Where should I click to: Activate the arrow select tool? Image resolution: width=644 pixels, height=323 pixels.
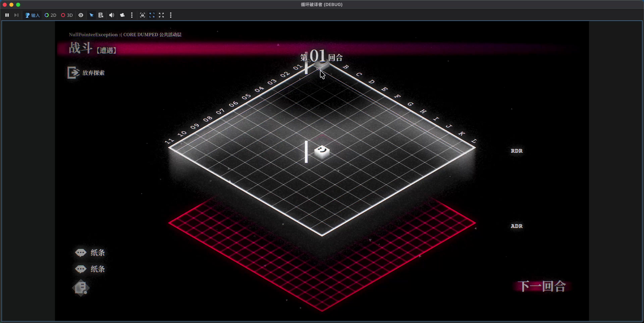(92, 15)
